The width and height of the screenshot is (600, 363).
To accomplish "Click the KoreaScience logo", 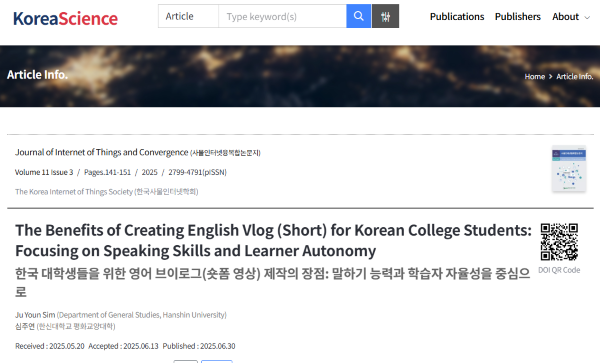I will [x=65, y=18].
